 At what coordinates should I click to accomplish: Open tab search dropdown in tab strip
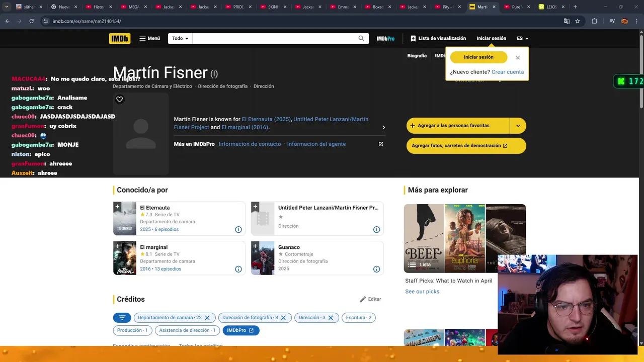[x=7, y=7]
